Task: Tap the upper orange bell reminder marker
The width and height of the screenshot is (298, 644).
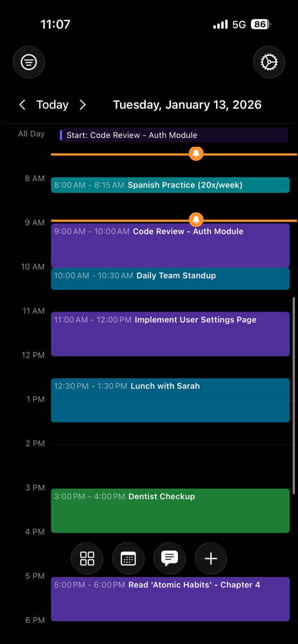Action: click(x=196, y=154)
